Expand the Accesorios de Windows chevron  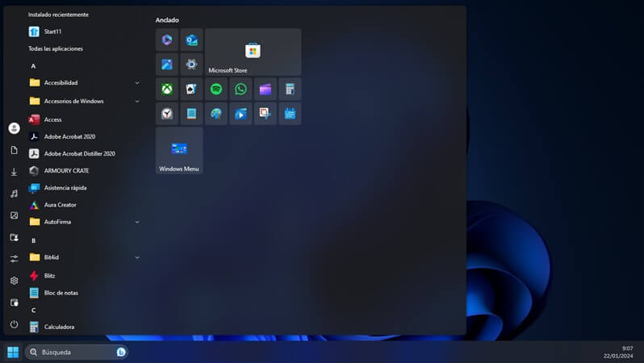137,101
